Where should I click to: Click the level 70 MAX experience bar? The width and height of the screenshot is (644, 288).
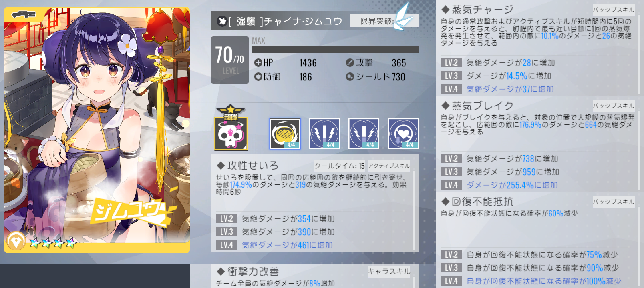(335, 50)
